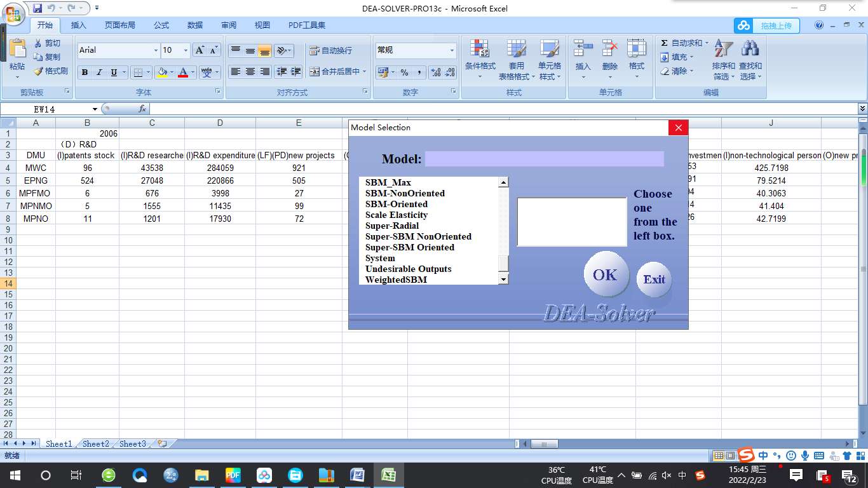Open the 页面布局 (Page Layout) ribbon tab
The height and width of the screenshot is (488, 868).
tap(120, 25)
